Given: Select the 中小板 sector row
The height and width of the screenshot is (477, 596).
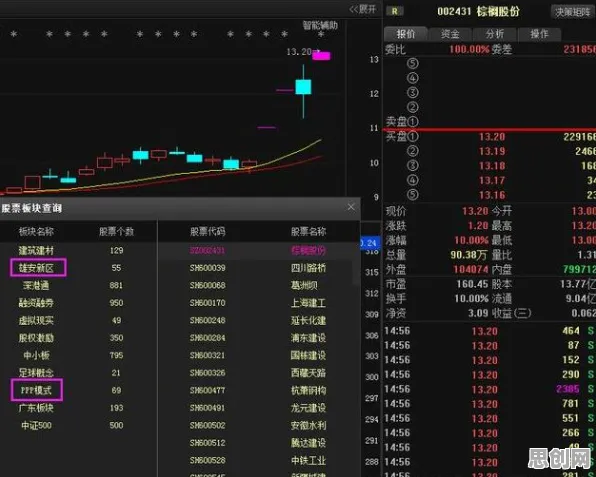Looking at the screenshot, I should (78, 355).
